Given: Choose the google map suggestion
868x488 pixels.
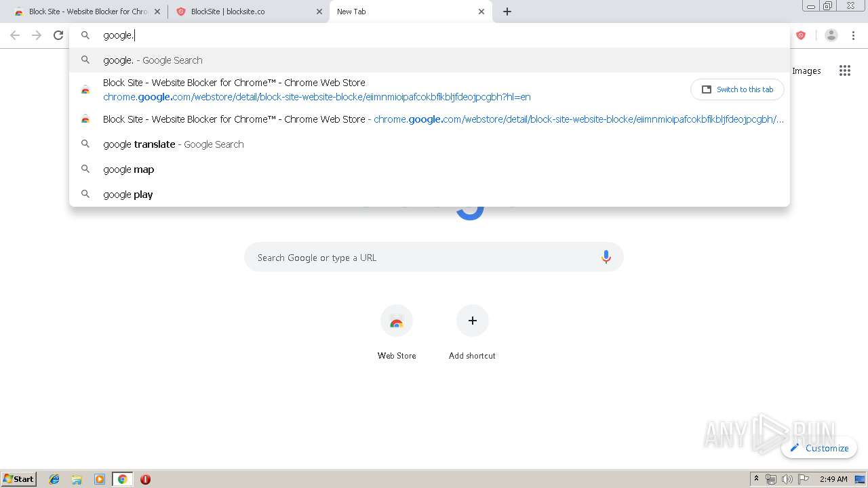Looking at the screenshot, I should coord(429,169).
